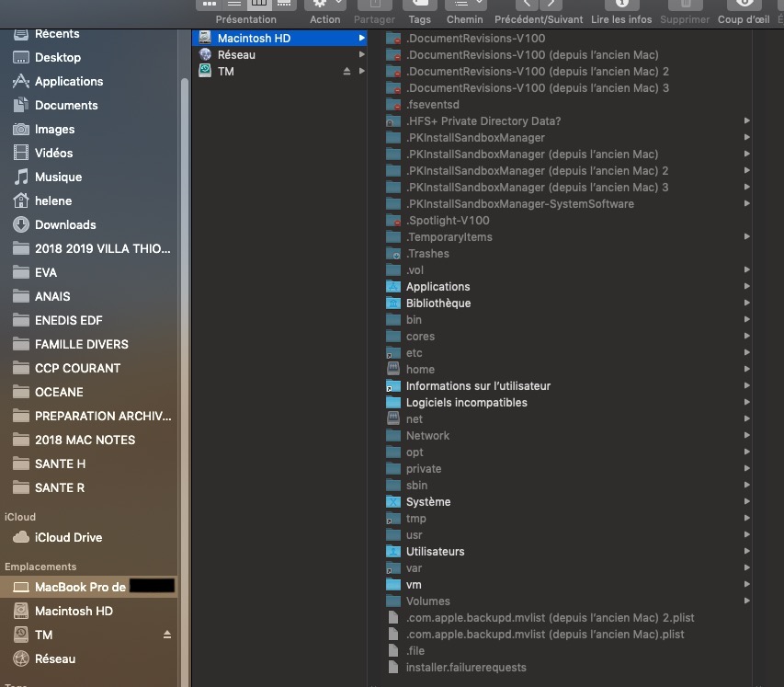Expand Utilisateurs folder arrow
The image size is (784, 687).
point(746,551)
